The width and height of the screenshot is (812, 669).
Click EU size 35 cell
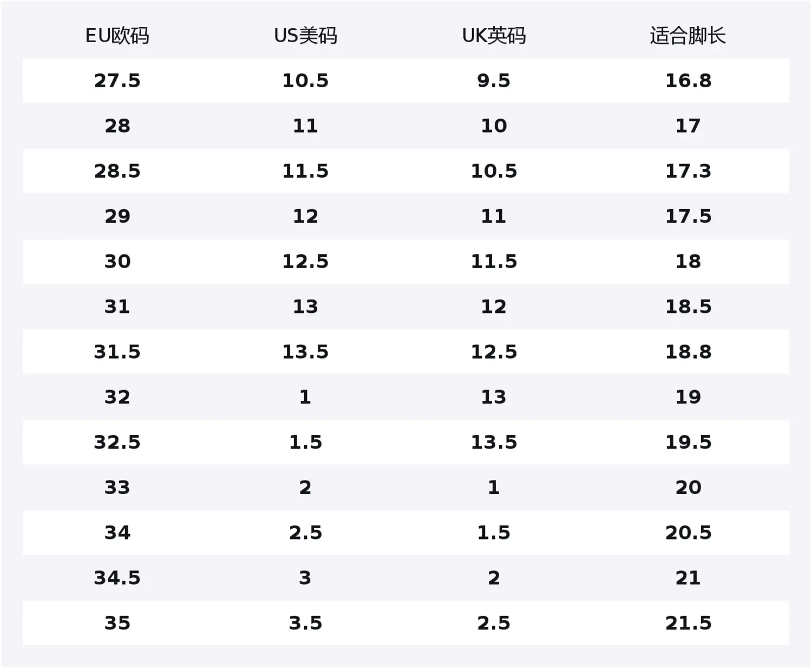tap(117, 623)
